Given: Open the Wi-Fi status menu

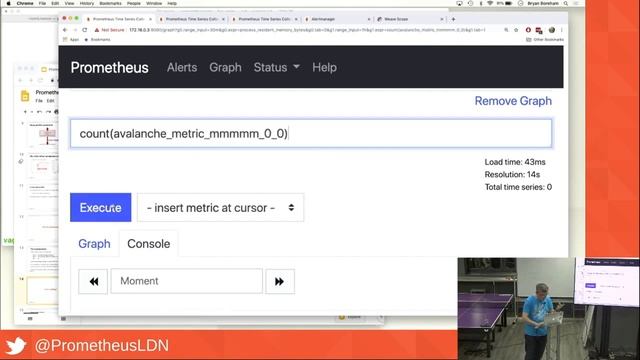Looking at the screenshot, I should (x=490, y=3).
